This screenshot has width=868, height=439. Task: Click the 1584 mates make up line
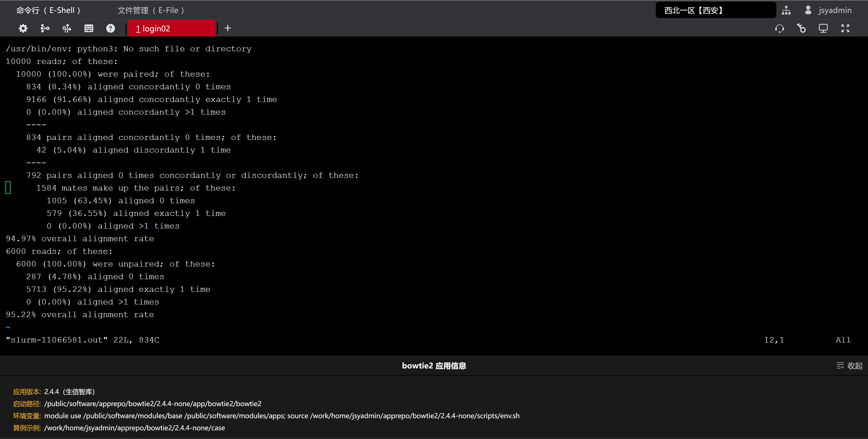click(136, 188)
